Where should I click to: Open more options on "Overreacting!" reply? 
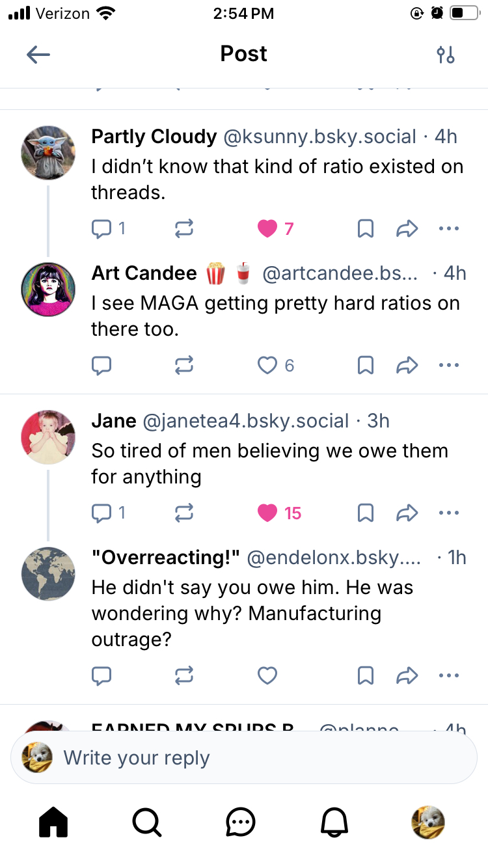(449, 676)
